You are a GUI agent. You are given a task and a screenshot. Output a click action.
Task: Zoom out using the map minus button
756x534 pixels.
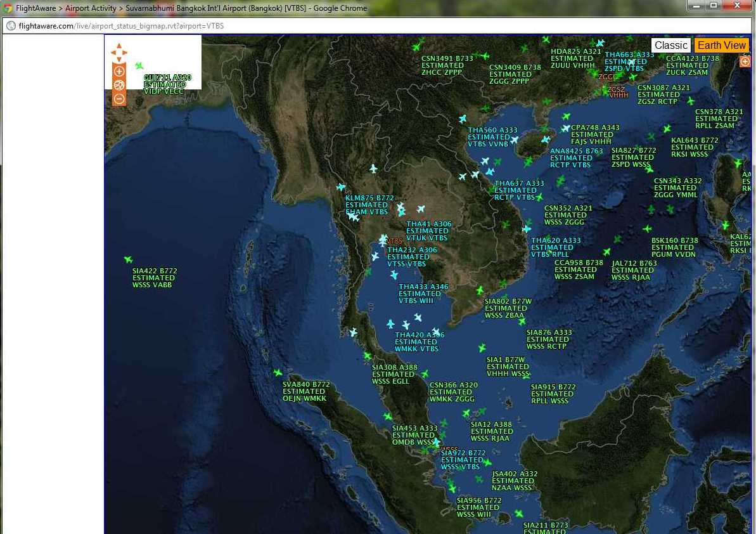point(119,99)
